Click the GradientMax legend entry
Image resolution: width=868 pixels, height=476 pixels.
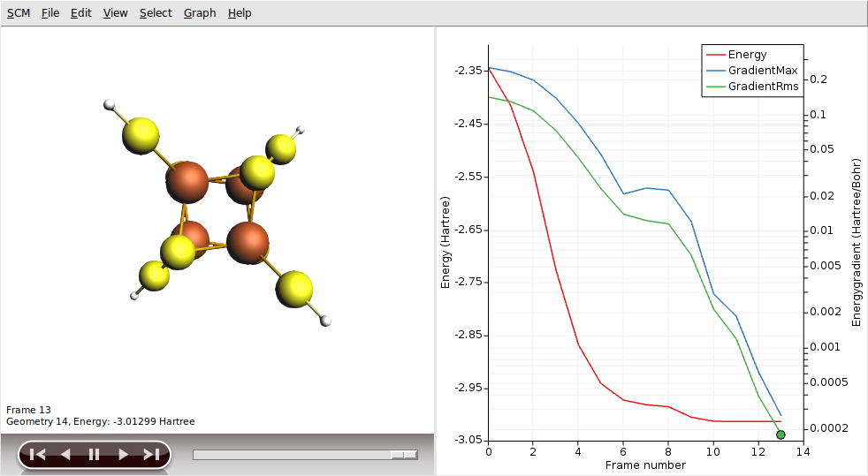click(762, 71)
